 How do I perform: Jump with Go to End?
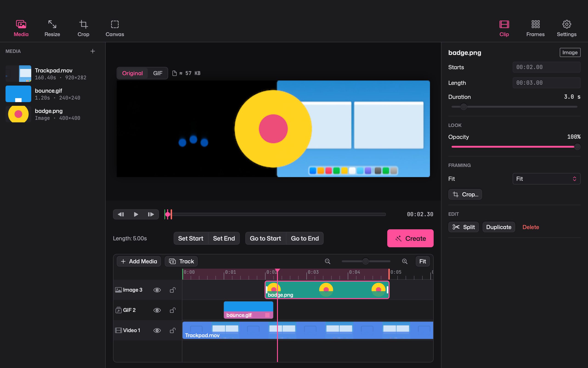coord(305,238)
